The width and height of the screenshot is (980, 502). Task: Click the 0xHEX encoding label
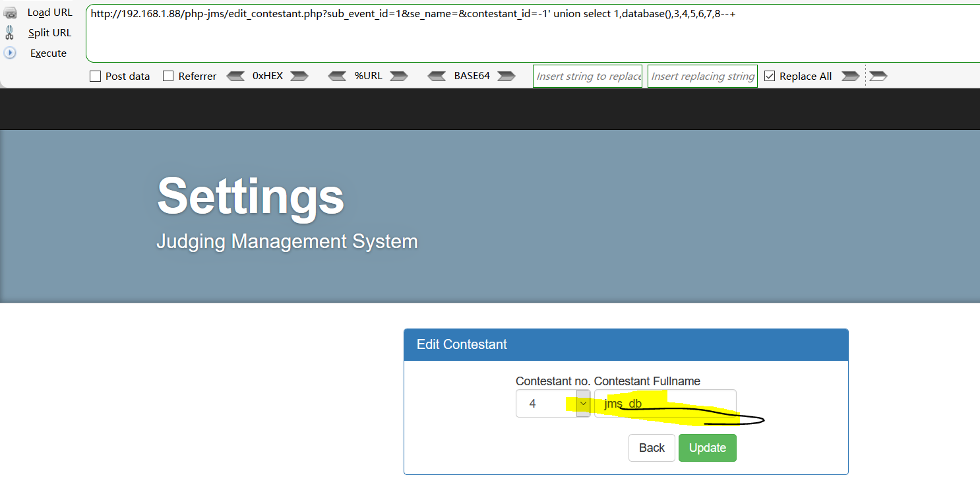point(268,76)
